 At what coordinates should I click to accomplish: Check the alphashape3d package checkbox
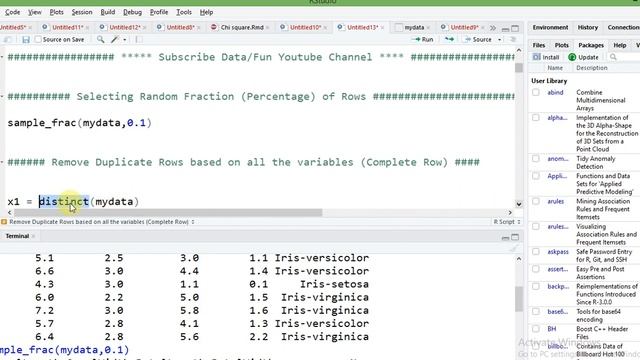click(536, 118)
